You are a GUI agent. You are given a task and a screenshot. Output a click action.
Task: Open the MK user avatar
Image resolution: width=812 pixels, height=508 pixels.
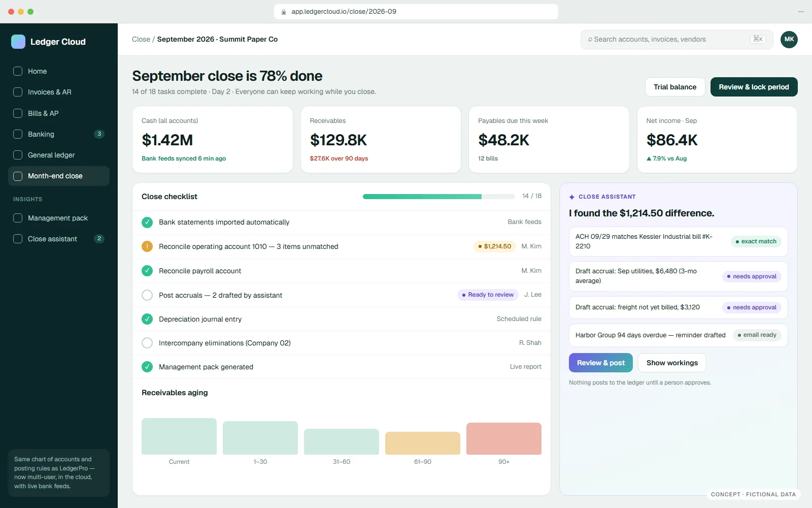[x=789, y=39]
